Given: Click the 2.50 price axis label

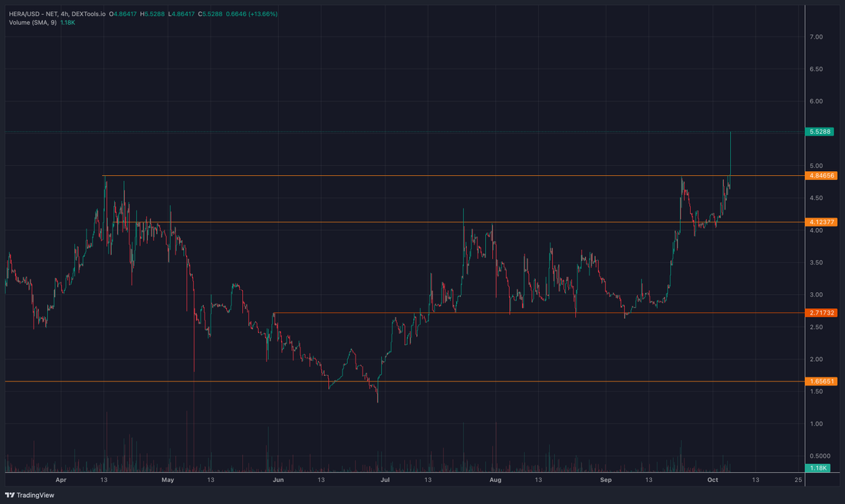Looking at the screenshot, I should point(816,327).
